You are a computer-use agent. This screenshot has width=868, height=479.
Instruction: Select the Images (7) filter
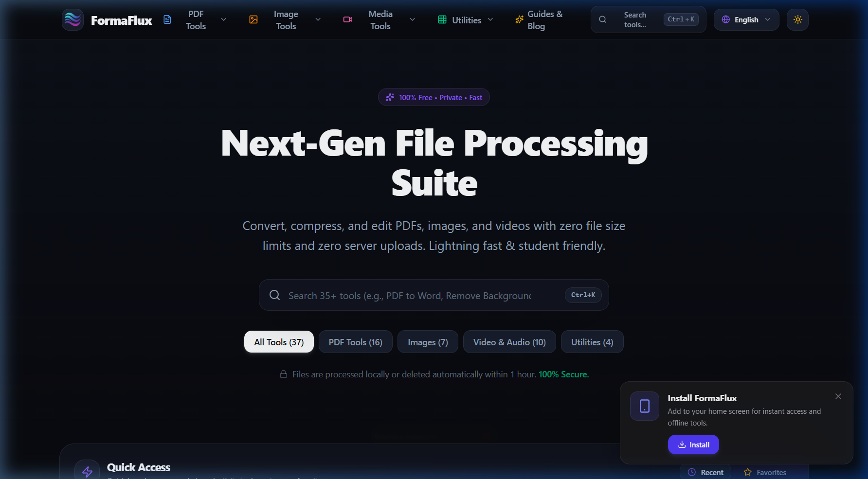[428, 342]
